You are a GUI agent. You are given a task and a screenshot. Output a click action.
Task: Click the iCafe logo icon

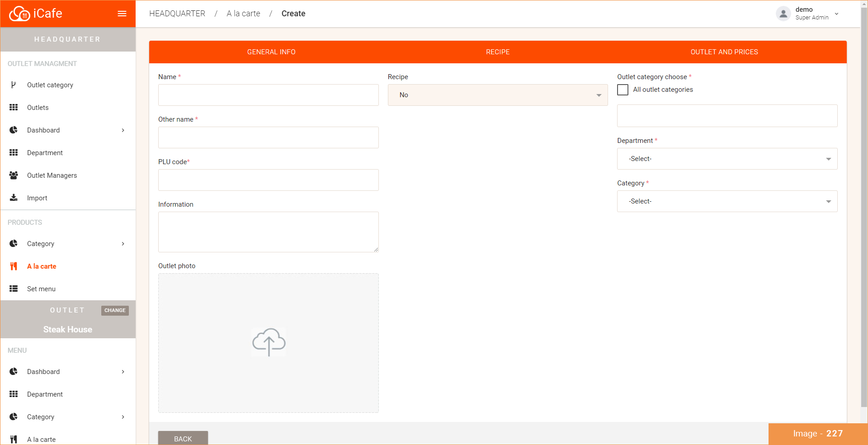click(x=19, y=14)
